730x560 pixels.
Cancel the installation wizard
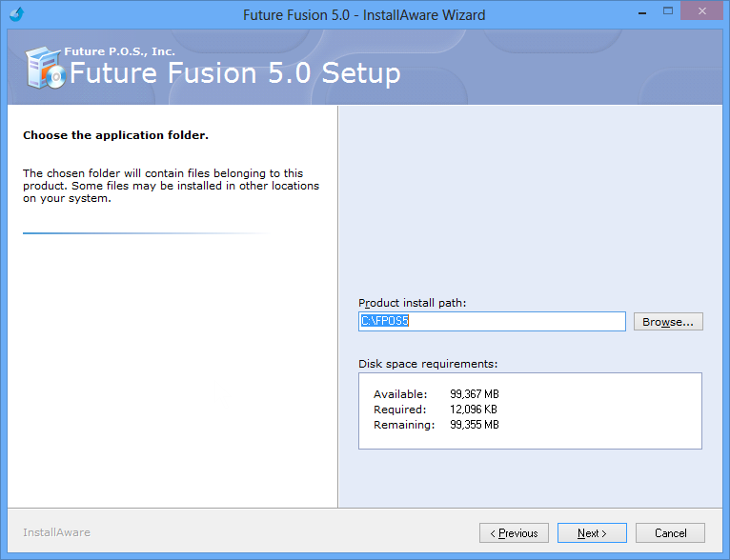pos(670,533)
